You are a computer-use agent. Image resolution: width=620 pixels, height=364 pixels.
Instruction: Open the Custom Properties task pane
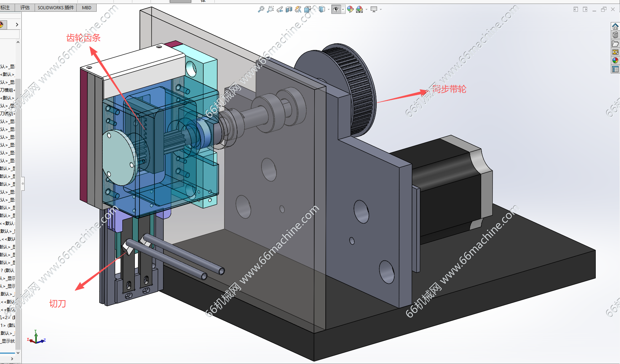(x=615, y=69)
